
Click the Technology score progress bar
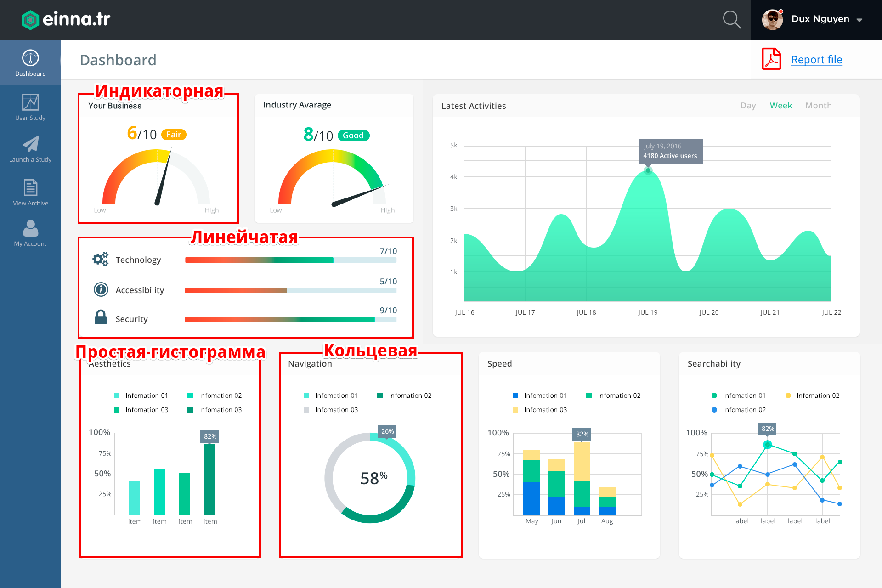click(x=290, y=260)
